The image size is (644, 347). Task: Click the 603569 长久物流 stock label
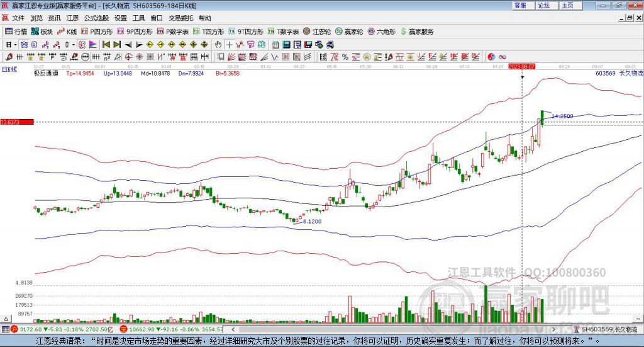tap(619, 73)
